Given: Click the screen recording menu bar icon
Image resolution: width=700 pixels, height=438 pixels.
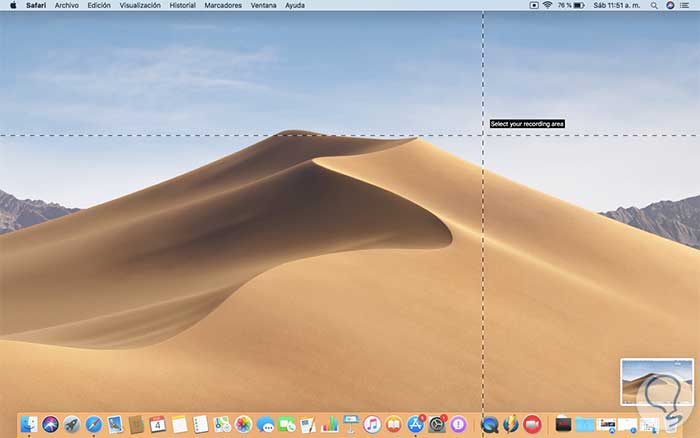Looking at the screenshot, I should pyautogui.click(x=533, y=5).
